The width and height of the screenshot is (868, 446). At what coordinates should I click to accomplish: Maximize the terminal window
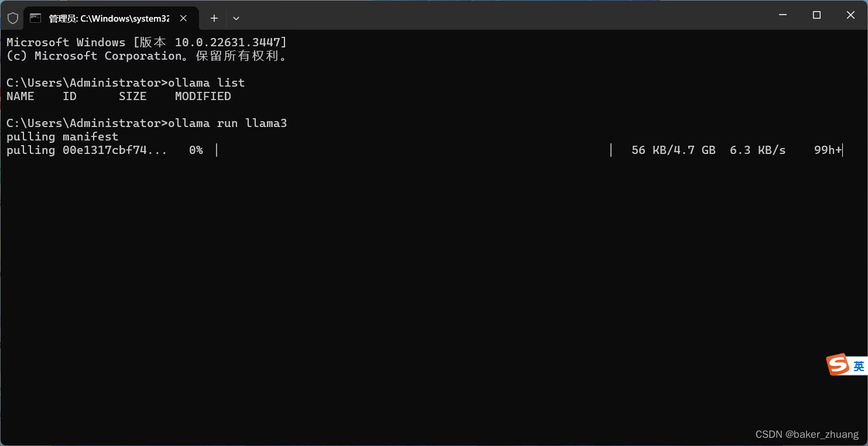coord(816,15)
